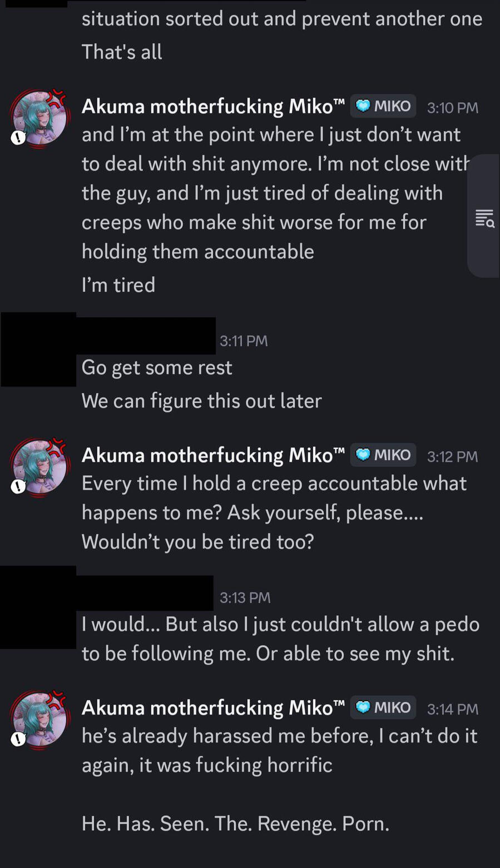Tap the Akuma Miko username at 3:12 PM
Image resolution: width=500 pixels, height=868 pixels.
coord(213,455)
